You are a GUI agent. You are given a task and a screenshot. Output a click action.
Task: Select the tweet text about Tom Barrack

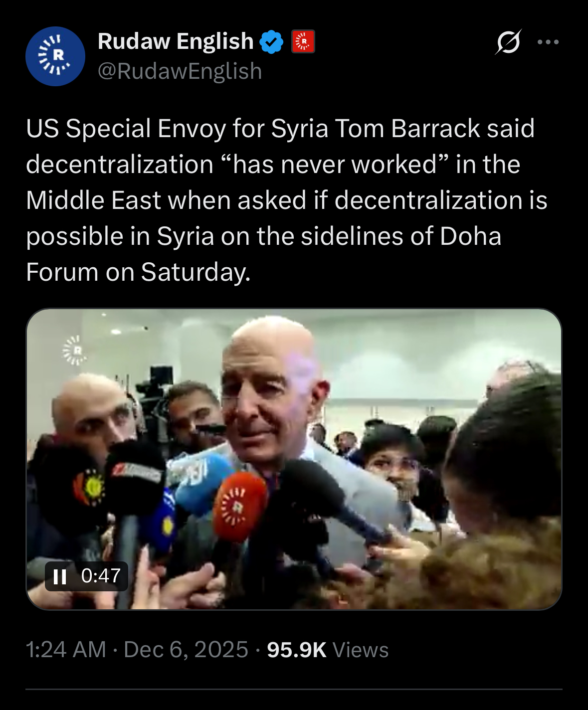(x=287, y=200)
